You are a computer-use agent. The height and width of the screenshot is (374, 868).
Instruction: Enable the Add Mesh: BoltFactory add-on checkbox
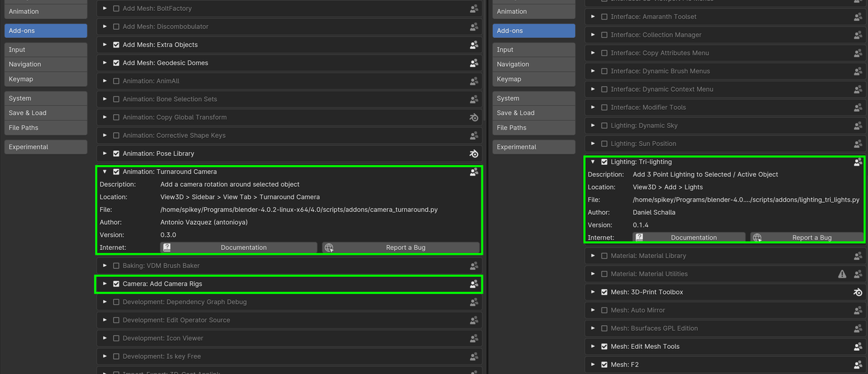(x=116, y=9)
